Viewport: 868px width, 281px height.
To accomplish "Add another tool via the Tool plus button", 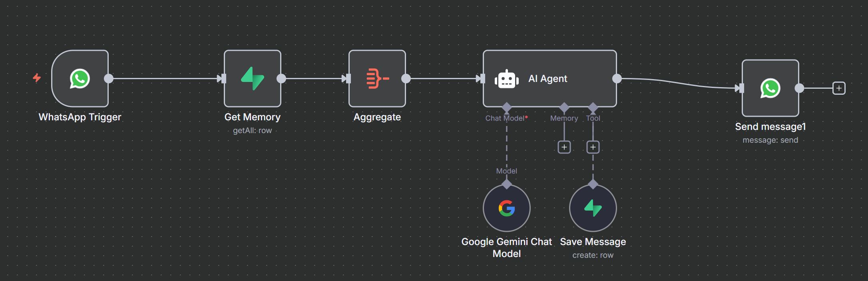I will tap(593, 147).
